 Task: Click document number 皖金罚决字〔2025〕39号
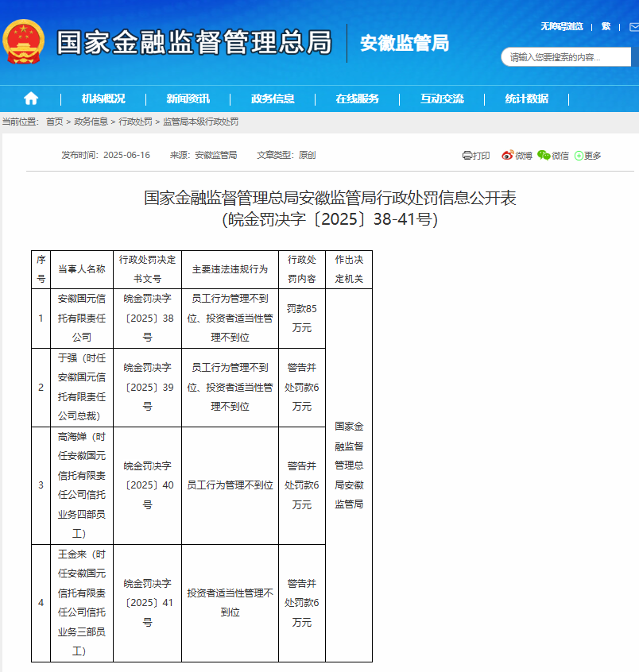coord(148,388)
